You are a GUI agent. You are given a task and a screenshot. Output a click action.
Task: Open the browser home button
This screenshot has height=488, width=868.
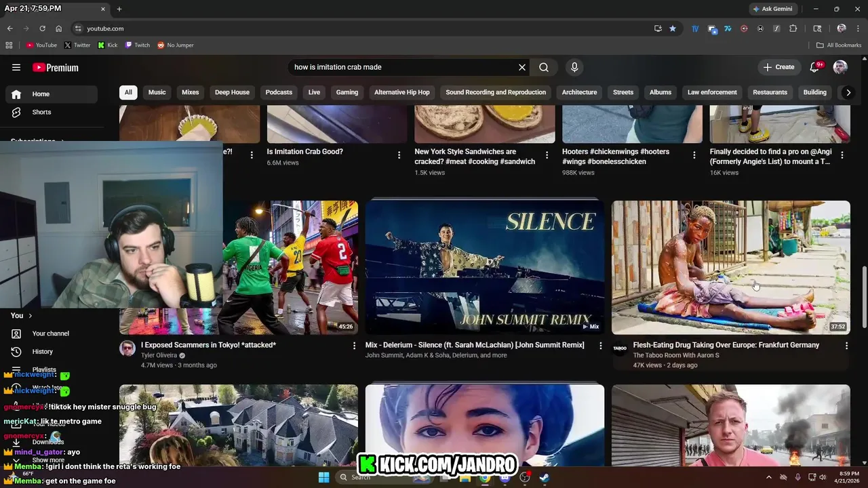click(x=58, y=28)
